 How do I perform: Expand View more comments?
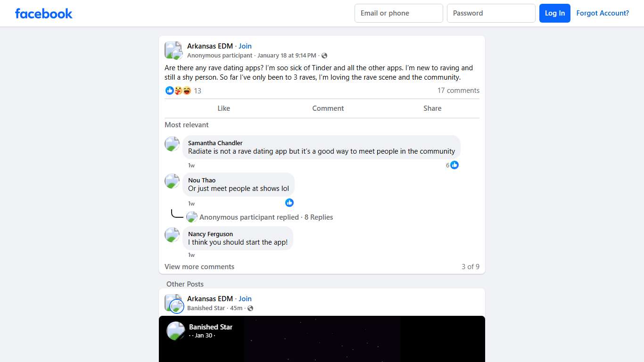click(x=199, y=267)
